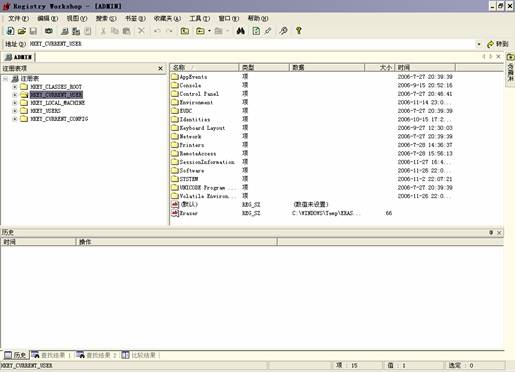Viewport: 515px width, 372px height.
Task: Expand the HKEY_LOCAL_MACHINE tree node
Action: (x=14, y=103)
